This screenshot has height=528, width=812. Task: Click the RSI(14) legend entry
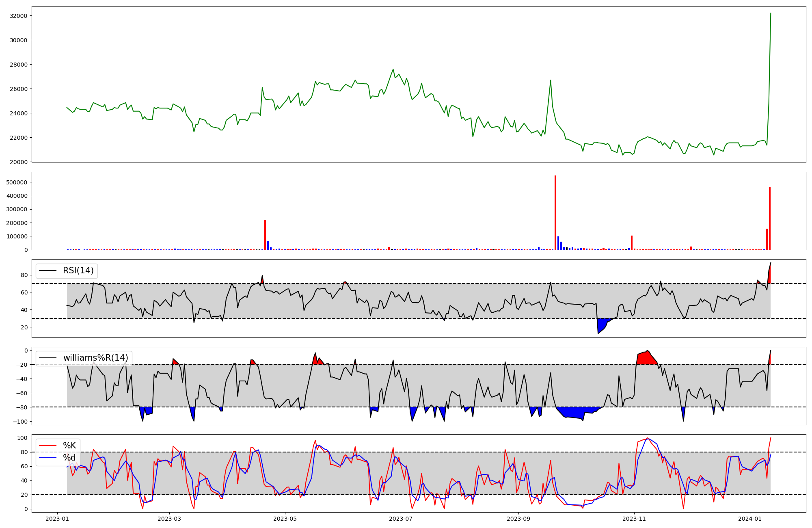(x=78, y=271)
